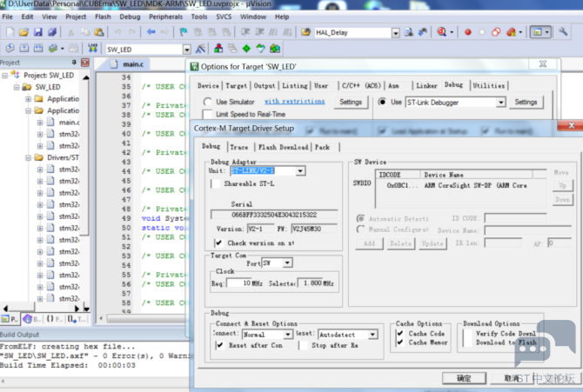Click Settings button beside ST-Link Debugger
Viewport: 583px width, 392px height.
pos(526,102)
